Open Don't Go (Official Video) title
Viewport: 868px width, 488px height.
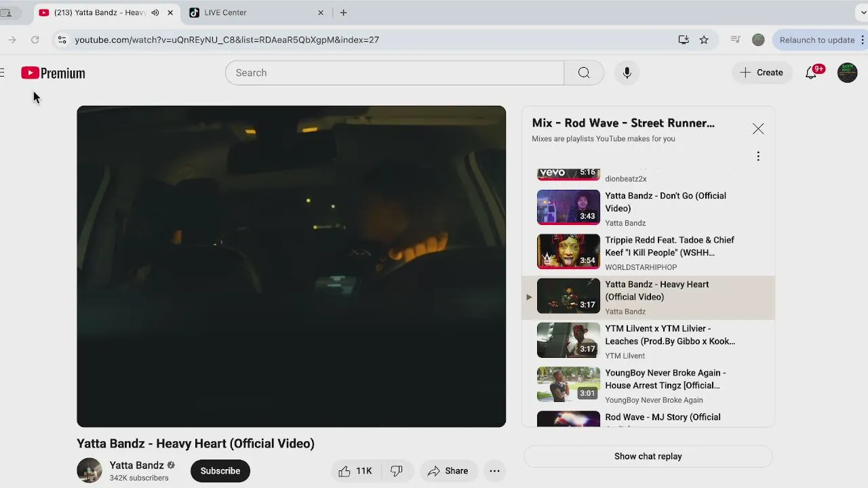click(665, 202)
